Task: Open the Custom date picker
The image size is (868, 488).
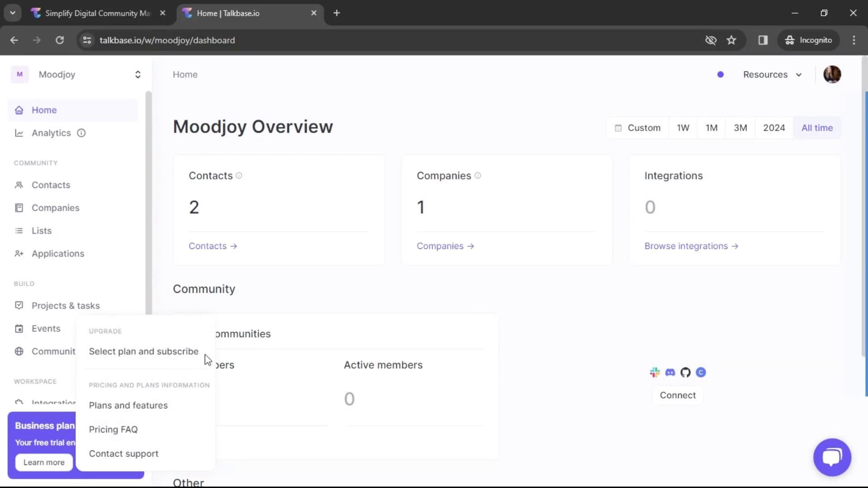Action: point(637,128)
